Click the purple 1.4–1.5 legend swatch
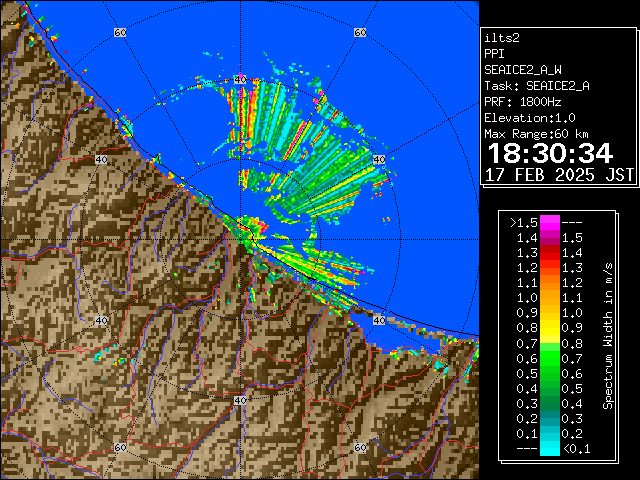Image resolution: width=640 pixels, height=480 pixels. tap(550, 238)
